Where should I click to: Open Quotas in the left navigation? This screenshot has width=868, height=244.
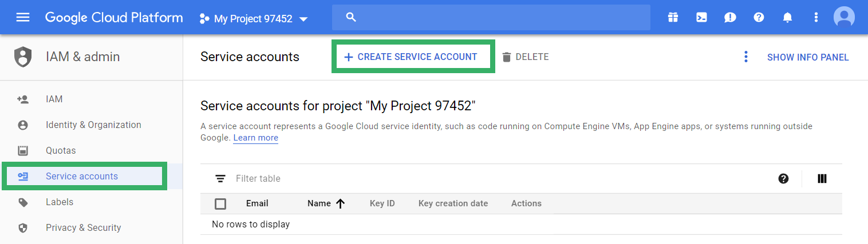(x=61, y=150)
